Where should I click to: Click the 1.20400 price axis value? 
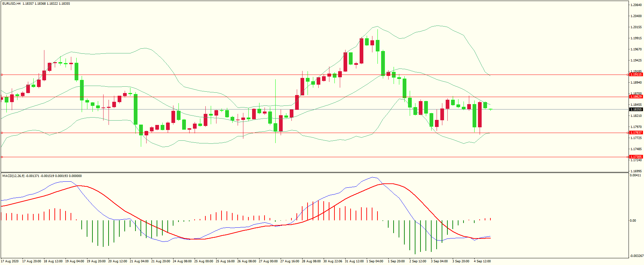636,16
